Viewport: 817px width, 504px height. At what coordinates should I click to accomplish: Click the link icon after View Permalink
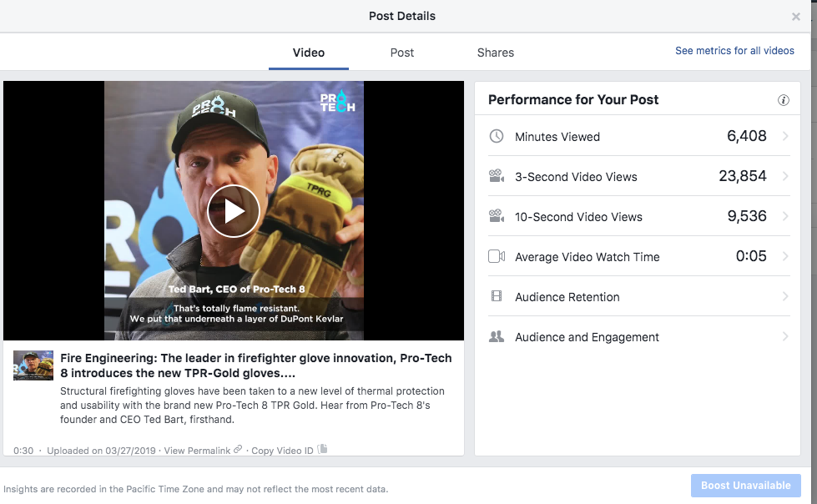click(238, 449)
